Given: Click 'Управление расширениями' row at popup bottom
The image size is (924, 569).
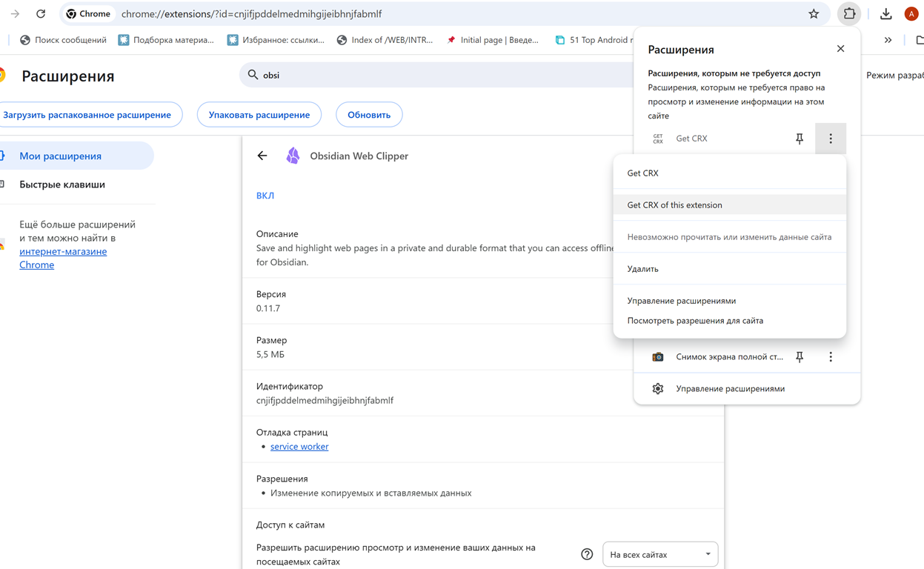Looking at the screenshot, I should pyautogui.click(x=747, y=388).
